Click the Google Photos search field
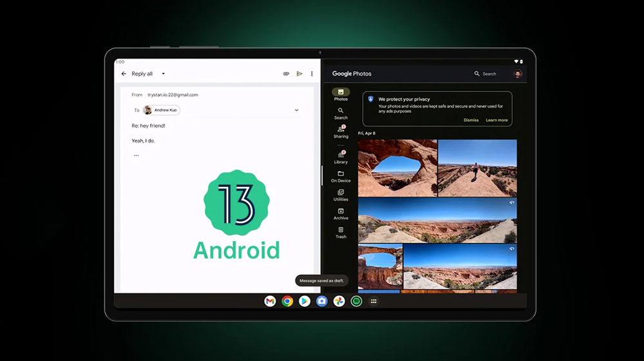 click(x=486, y=74)
